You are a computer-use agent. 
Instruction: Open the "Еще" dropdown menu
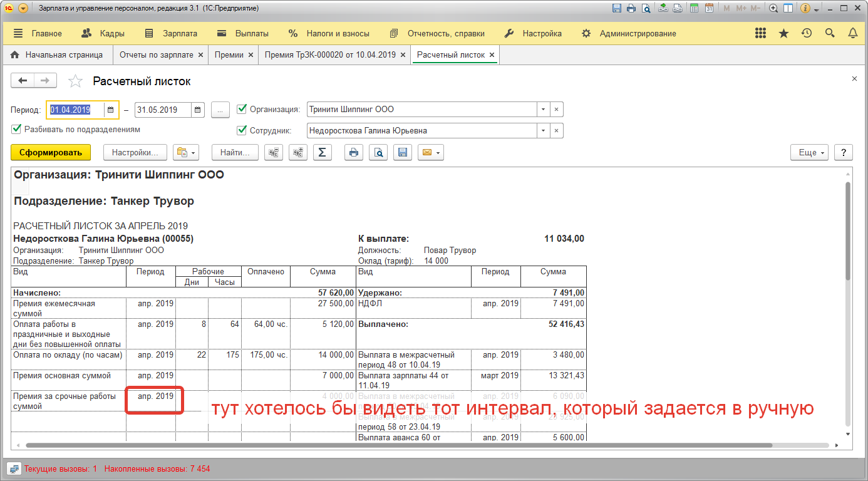click(812, 152)
